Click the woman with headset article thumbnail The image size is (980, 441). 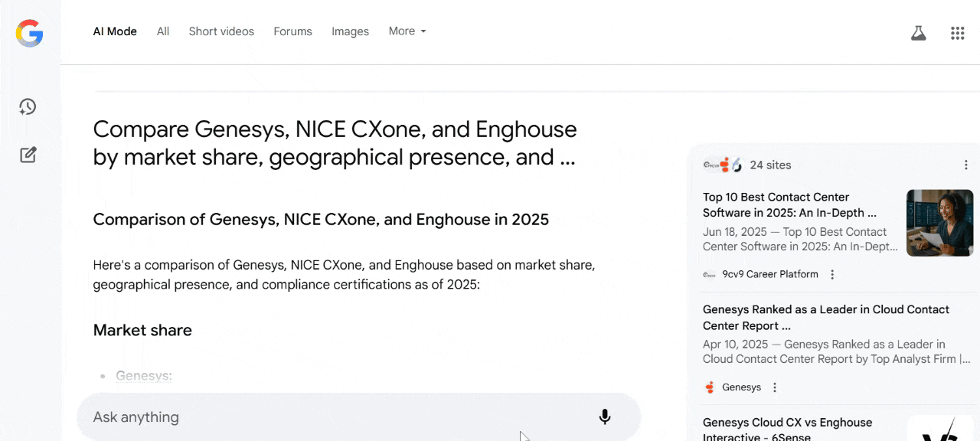click(x=939, y=223)
